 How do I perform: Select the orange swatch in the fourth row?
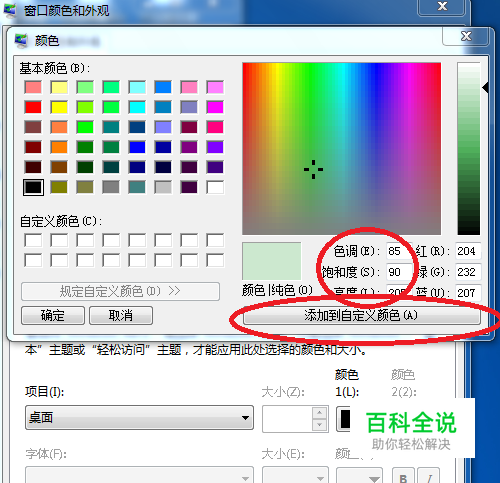[x=59, y=147]
